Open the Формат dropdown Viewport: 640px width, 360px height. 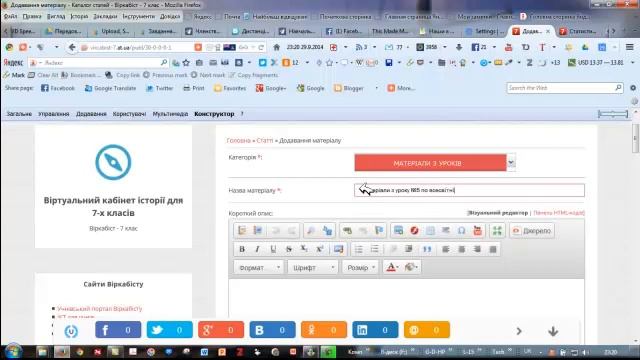click(x=259, y=267)
